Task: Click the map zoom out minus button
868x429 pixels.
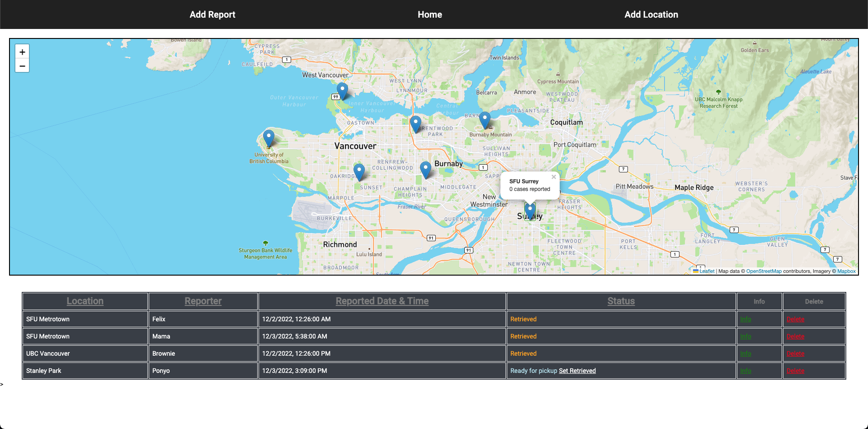Action: click(22, 66)
